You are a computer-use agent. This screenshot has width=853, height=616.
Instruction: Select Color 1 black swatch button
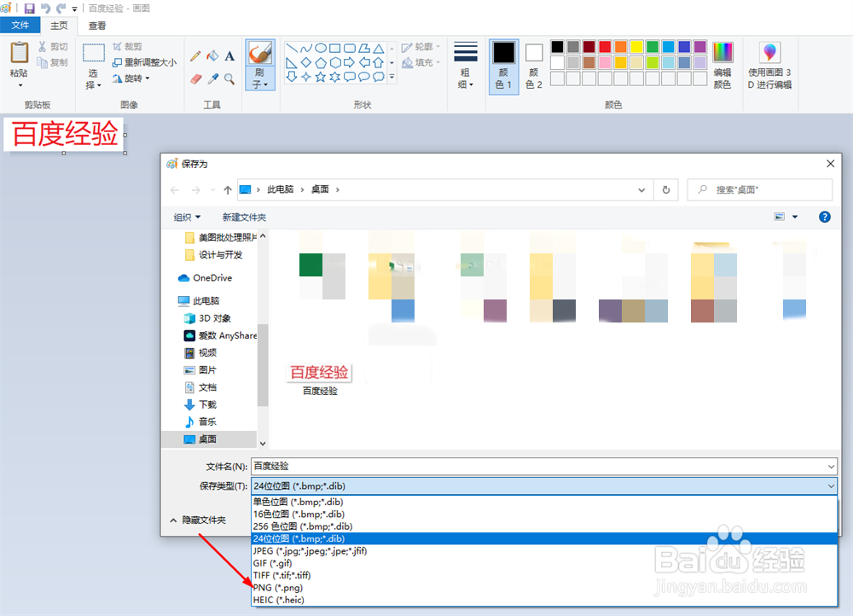click(x=504, y=66)
